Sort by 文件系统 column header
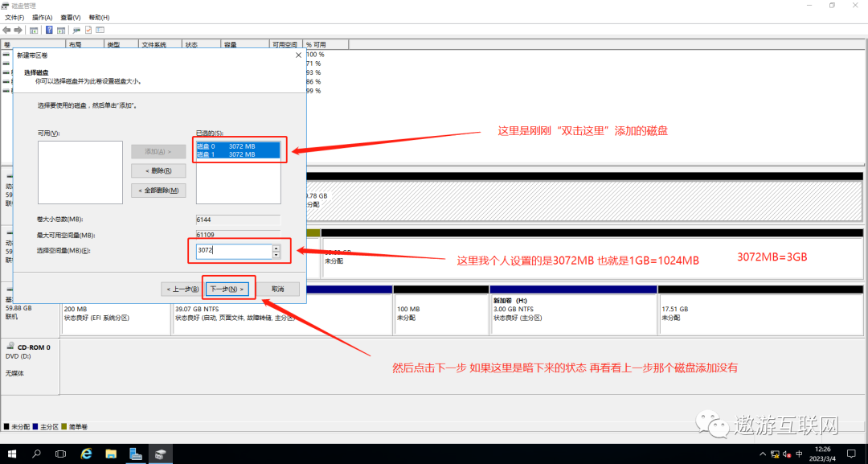The image size is (868, 464). click(x=161, y=44)
